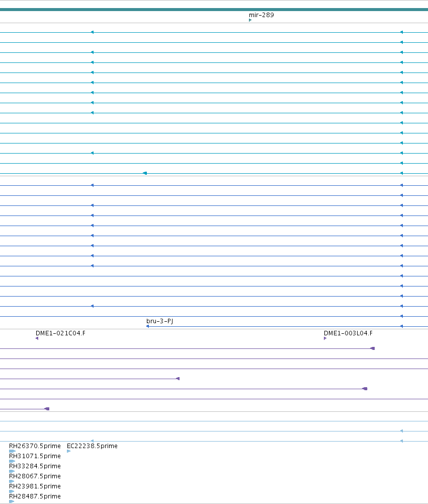The height and width of the screenshot is (504, 428).
Task: Select the purple arrowhead ending the fourth purple line
Action: click(x=178, y=379)
